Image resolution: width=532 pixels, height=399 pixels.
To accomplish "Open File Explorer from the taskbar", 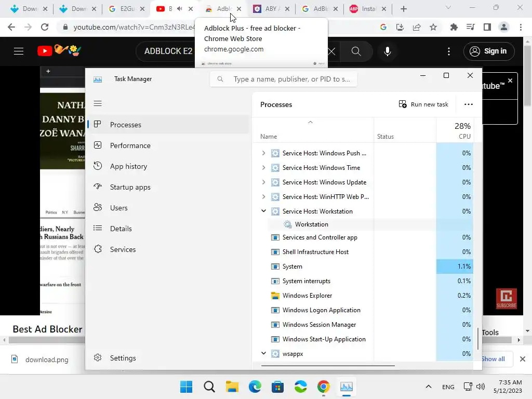I will coord(232,387).
